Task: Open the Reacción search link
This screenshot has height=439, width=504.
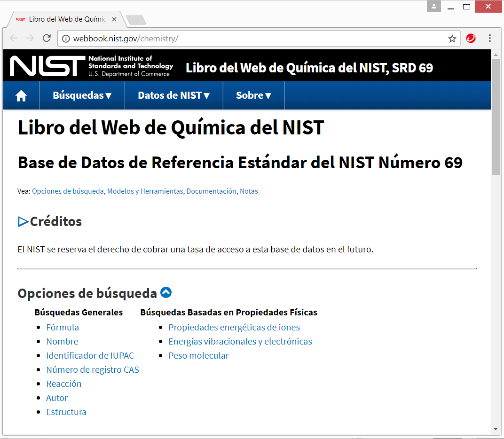Action: coord(63,384)
